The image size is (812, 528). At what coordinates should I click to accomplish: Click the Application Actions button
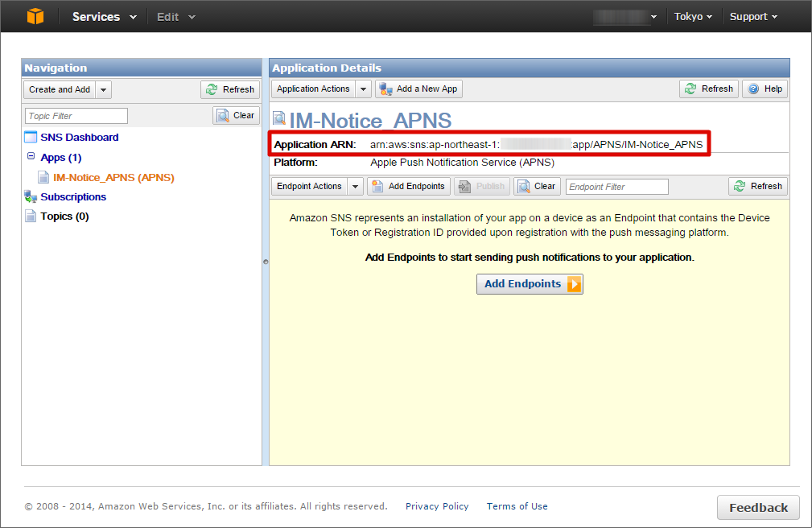pos(313,89)
